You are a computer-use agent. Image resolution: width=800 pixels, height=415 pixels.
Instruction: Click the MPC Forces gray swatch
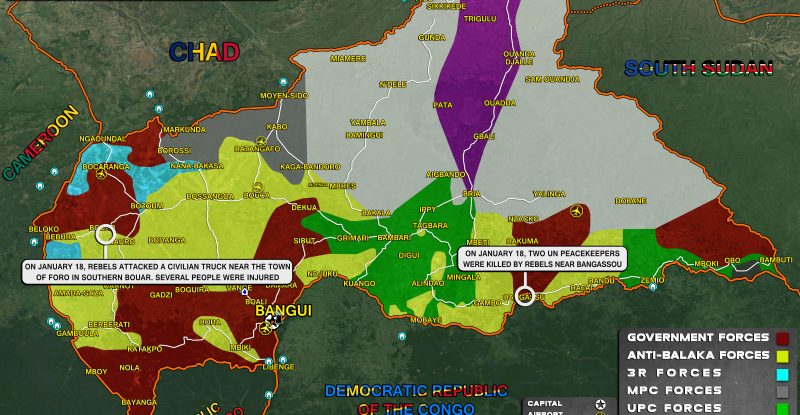(x=784, y=390)
